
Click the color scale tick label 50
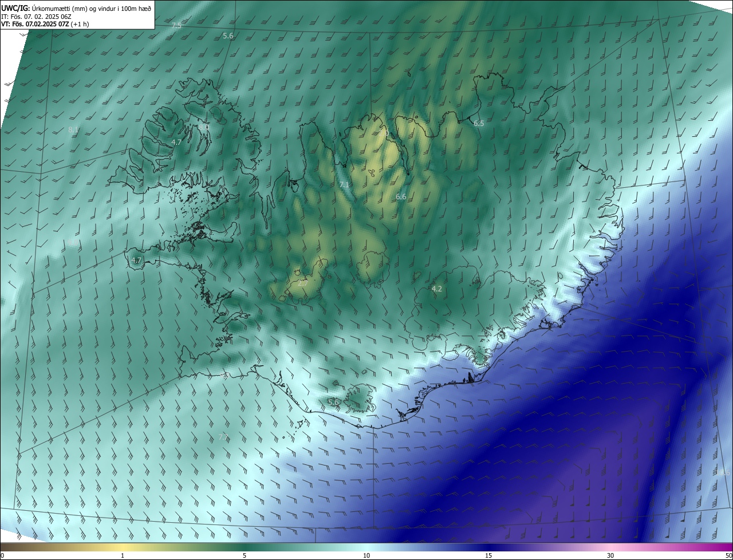728,555
